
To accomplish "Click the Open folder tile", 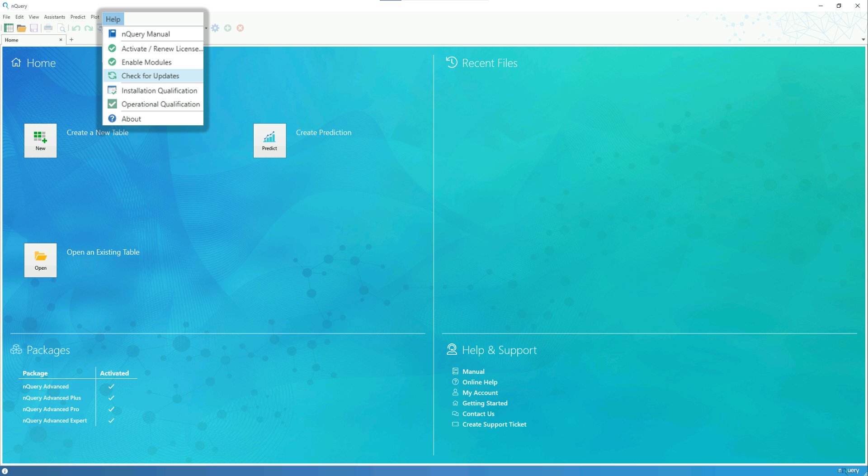I will click(x=40, y=260).
